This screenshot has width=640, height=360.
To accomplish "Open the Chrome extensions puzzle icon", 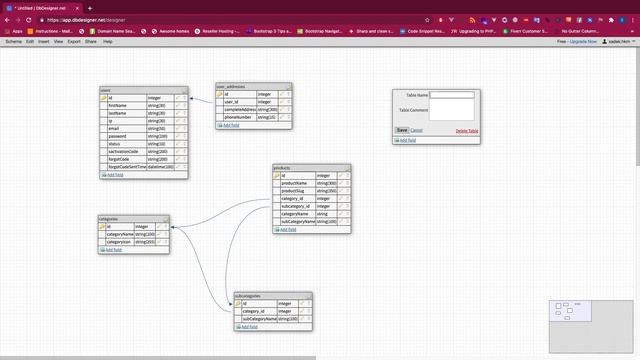I will click(x=611, y=20).
